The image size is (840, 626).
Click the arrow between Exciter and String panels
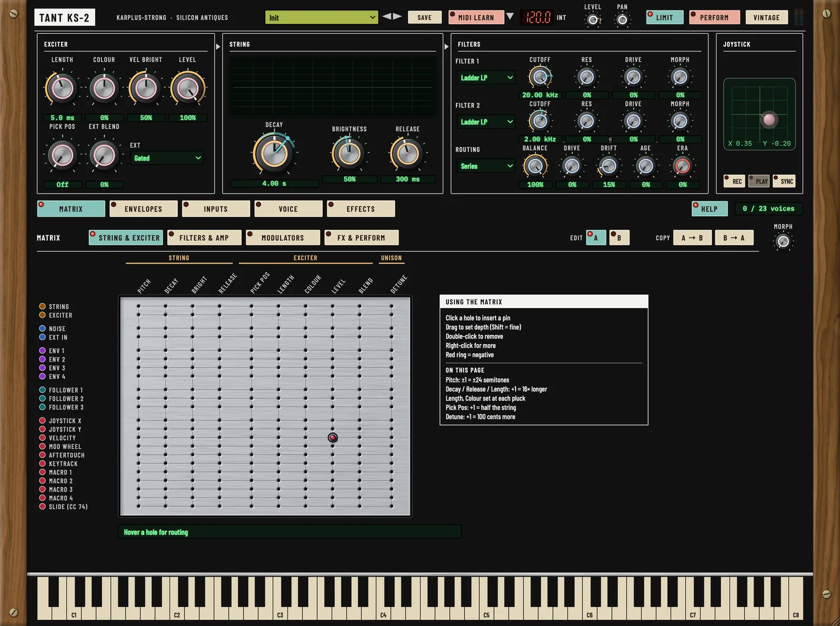pyautogui.click(x=218, y=47)
